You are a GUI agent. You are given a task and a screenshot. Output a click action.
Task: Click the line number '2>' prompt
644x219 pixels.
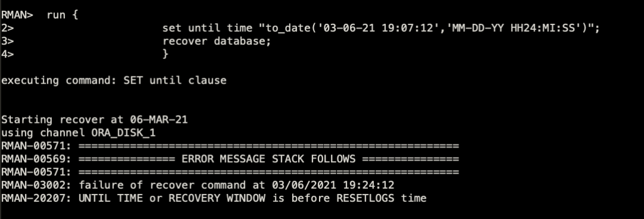point(8,28)
